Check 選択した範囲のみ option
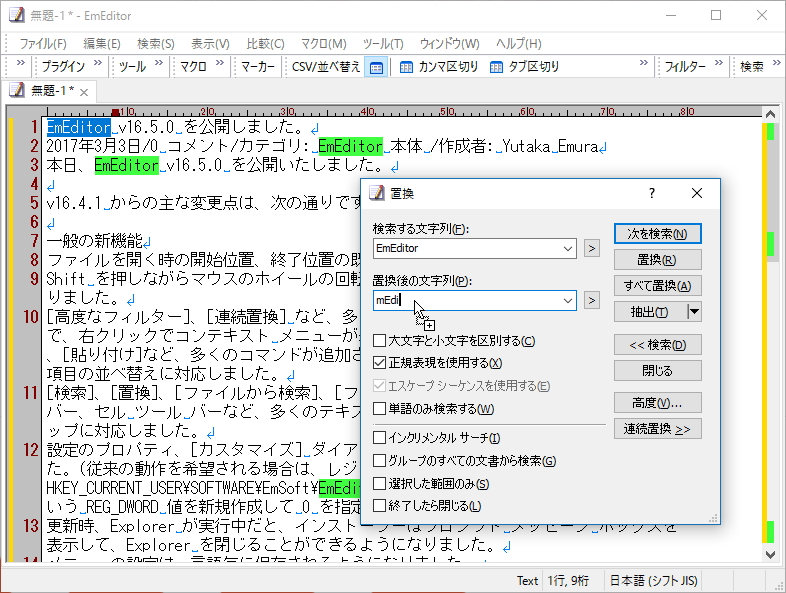The image size is (786, 593). [379, 483]
